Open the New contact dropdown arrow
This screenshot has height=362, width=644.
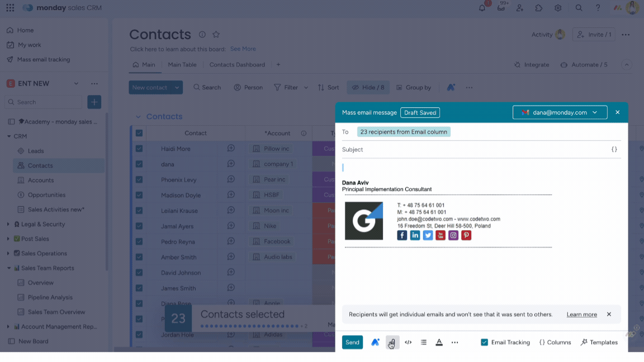[177, 87]
